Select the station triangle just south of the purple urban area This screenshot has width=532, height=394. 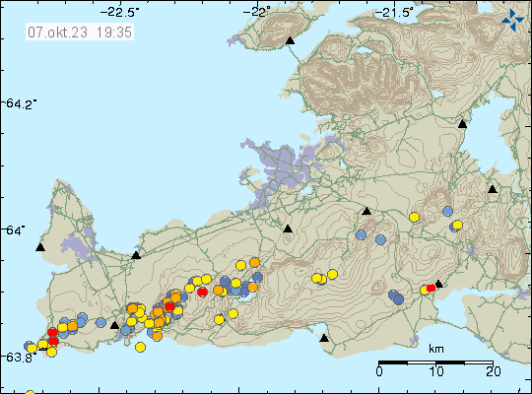click(288, 229)
